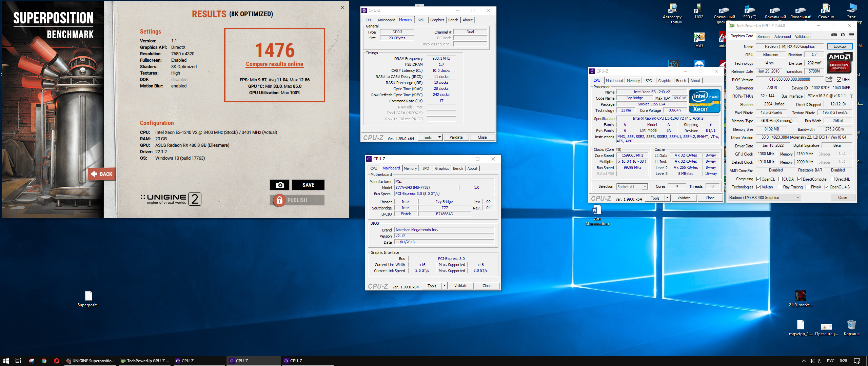Toggle the UEFI checkbox in GPU-Z
Image resolution: width=868 pixels, height=366 pixels.
pos(839,80)
